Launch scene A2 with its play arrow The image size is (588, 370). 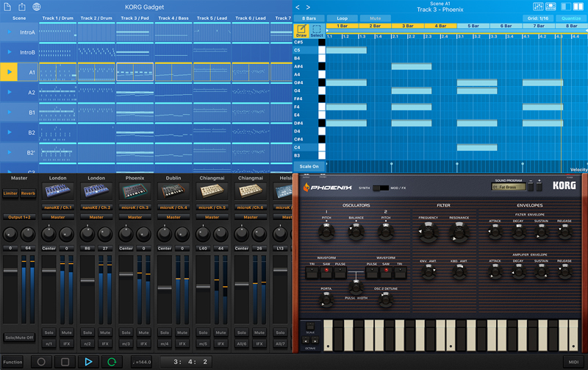10,92
